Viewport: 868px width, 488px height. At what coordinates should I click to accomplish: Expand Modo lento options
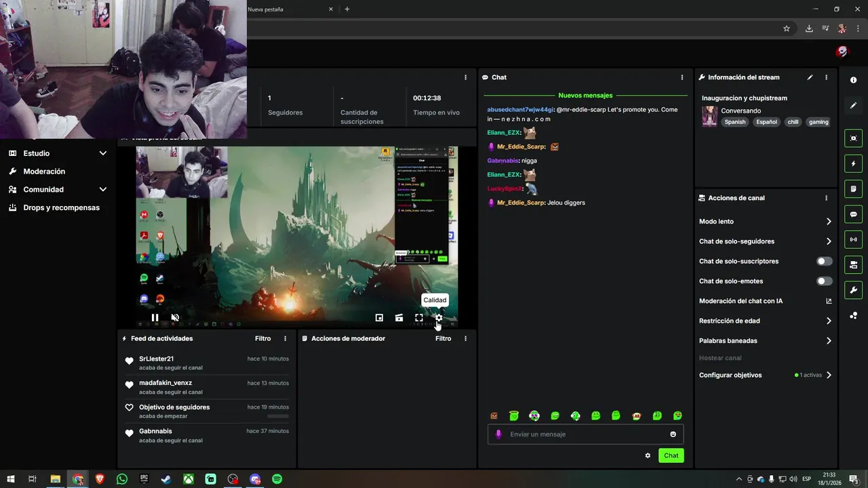click(828, 222)
